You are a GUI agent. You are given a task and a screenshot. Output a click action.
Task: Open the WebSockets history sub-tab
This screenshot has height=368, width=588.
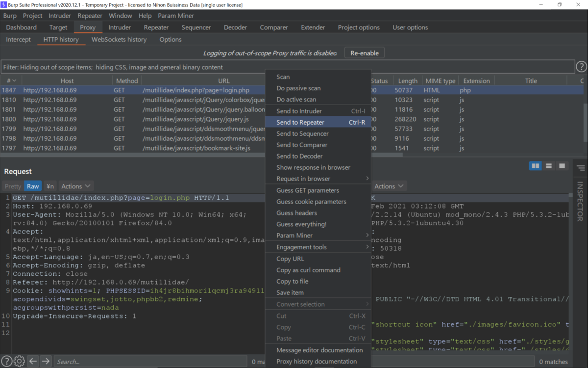[119, 39]
